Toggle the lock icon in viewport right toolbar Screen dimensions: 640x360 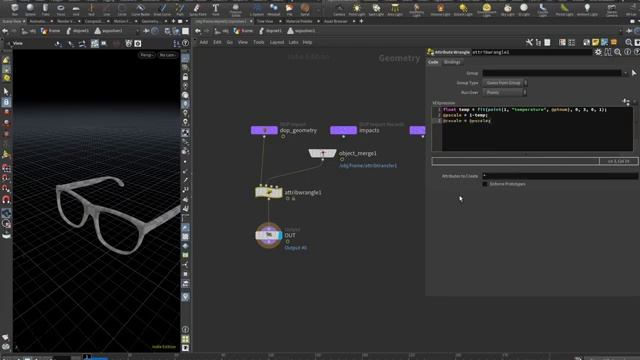pos(185,77)
